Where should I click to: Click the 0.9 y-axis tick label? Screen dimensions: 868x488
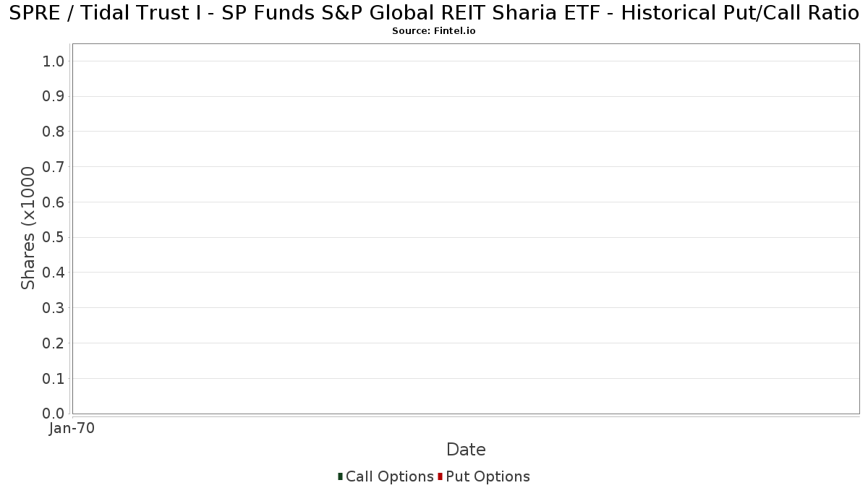pyautogui.click(x=54, y=97)
